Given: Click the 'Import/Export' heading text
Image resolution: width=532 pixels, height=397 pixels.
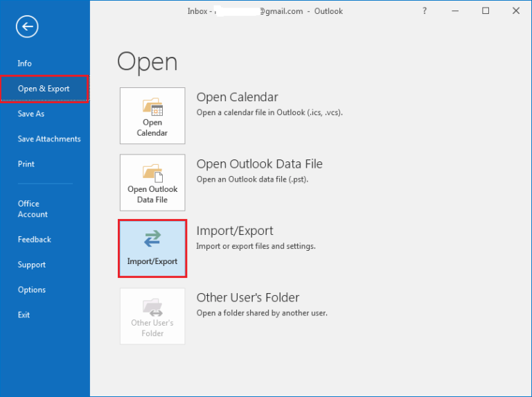Looking at the screenshot, I should (x=235, y=231).
